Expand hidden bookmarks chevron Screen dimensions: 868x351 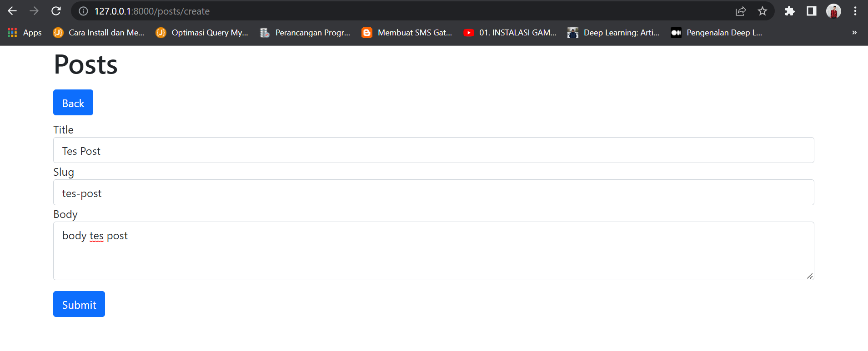[854, 33]
